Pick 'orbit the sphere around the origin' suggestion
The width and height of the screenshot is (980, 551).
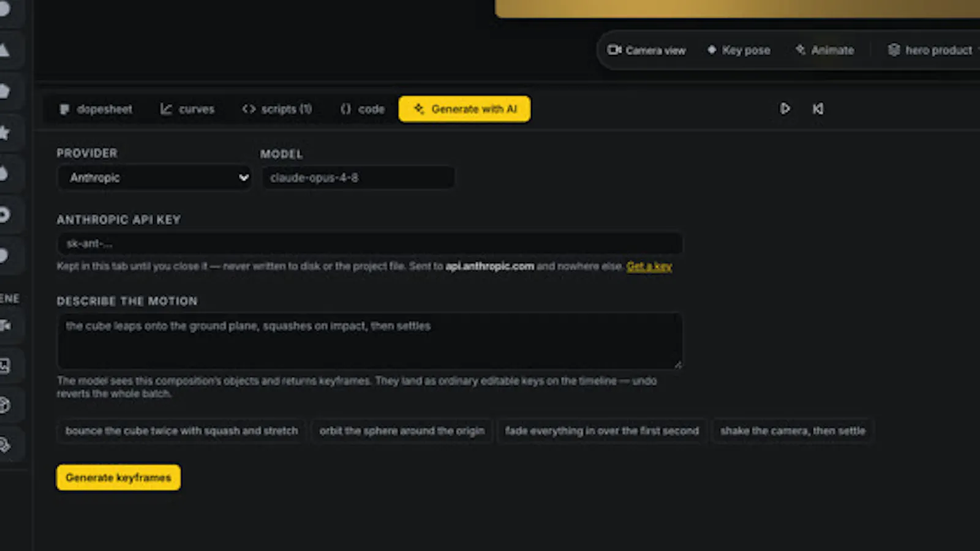pyautogui.click(x=402, y=431)
